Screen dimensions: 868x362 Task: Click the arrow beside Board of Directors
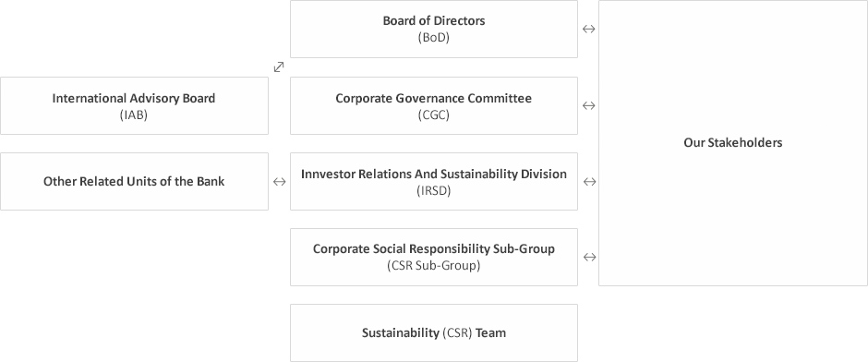pos(588,30)
